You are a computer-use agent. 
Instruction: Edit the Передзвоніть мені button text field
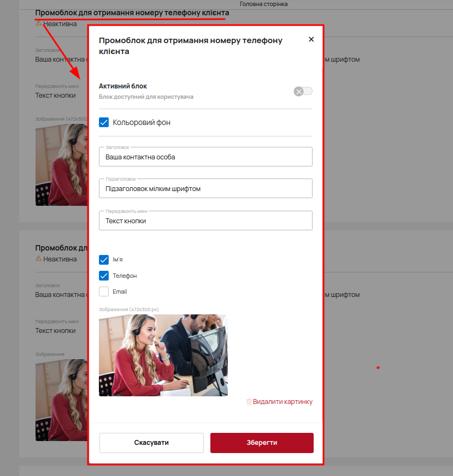(205, 221)
